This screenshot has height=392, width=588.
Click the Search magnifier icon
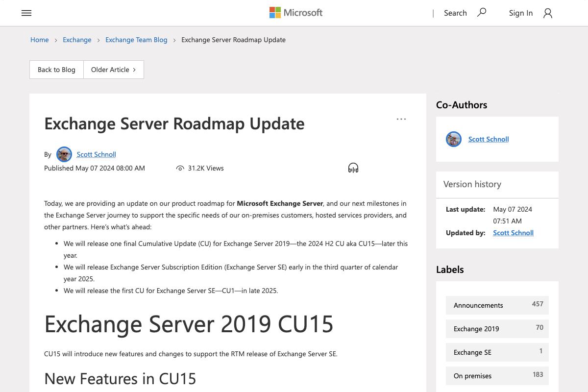[x=482, y=13]
